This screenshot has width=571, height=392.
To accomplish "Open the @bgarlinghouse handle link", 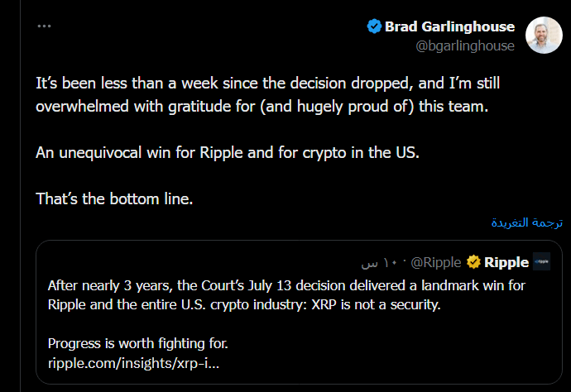I will point(465,45).
